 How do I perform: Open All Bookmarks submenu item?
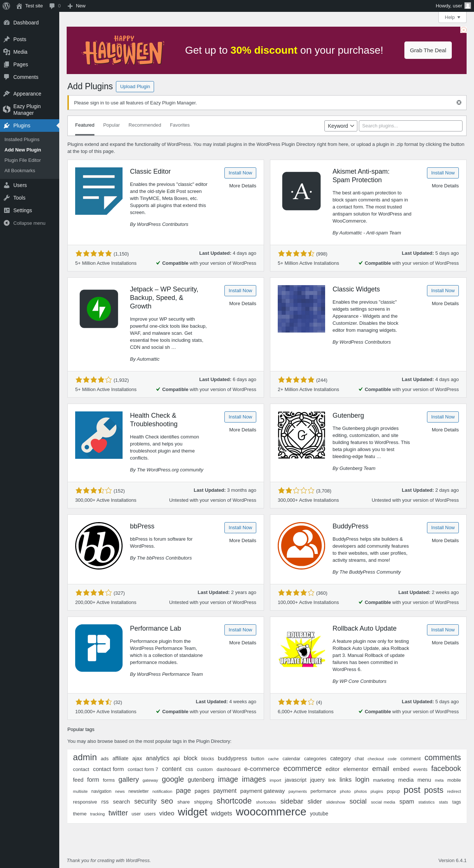click(x=20, y=171)
